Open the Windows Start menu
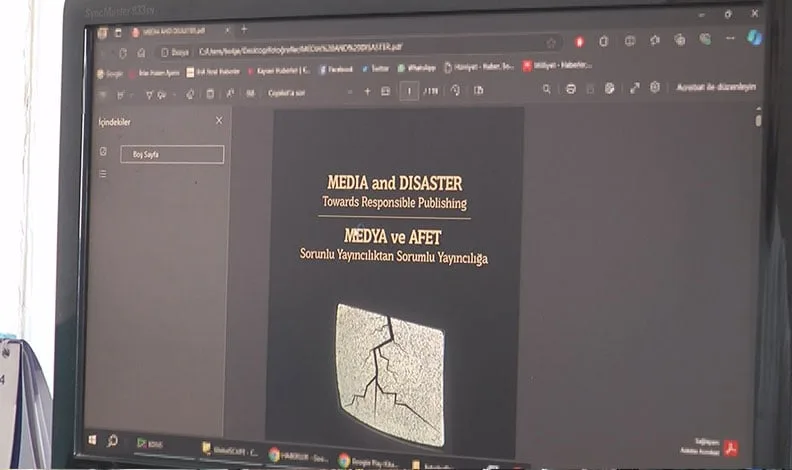The image size is (792, 470). (x=92, y=439)
